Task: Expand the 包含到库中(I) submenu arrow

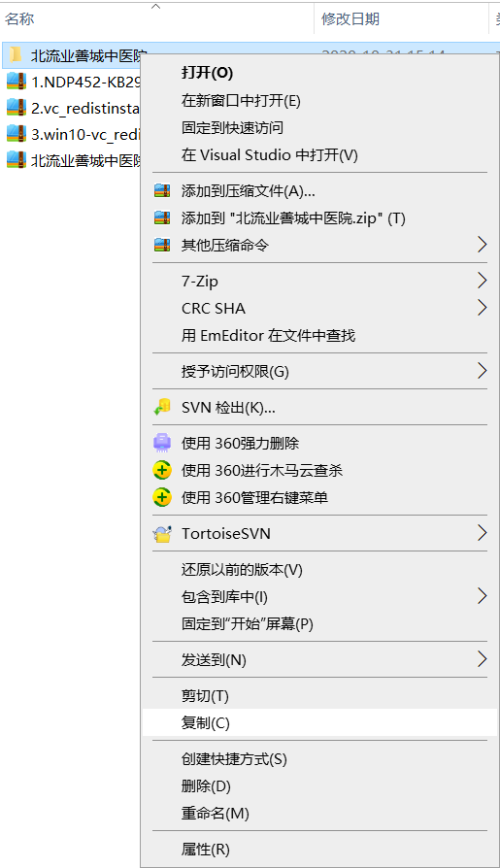Action: (483, 596)
